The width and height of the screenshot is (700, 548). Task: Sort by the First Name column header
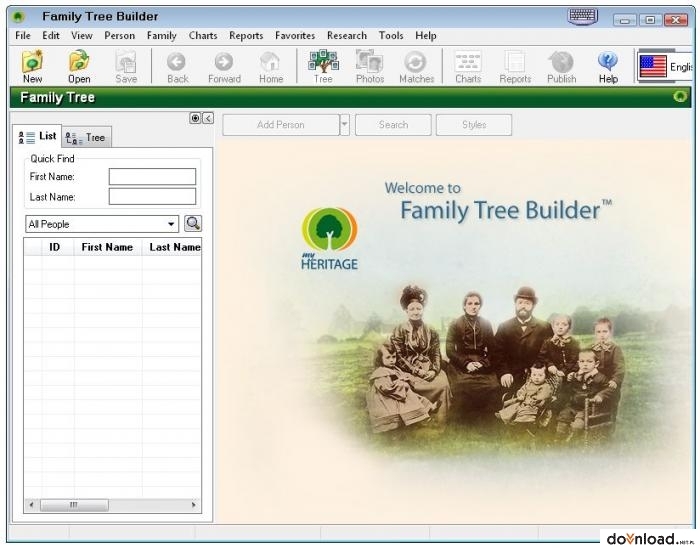point(108,247)
